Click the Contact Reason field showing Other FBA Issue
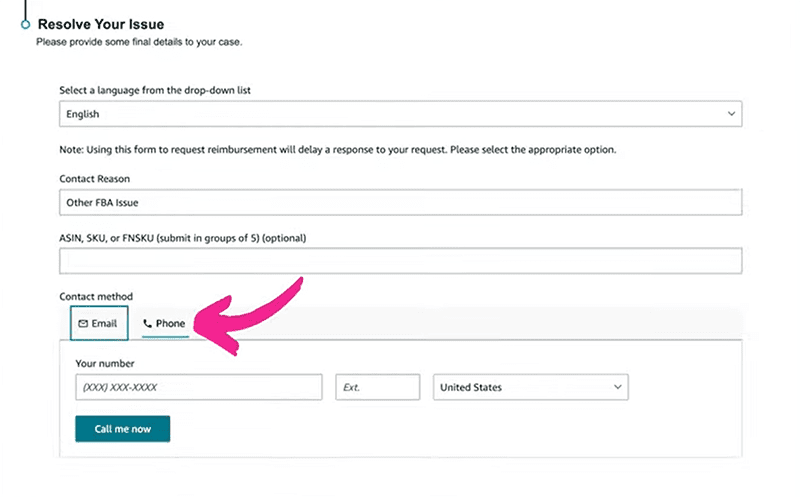 (401, 202)
